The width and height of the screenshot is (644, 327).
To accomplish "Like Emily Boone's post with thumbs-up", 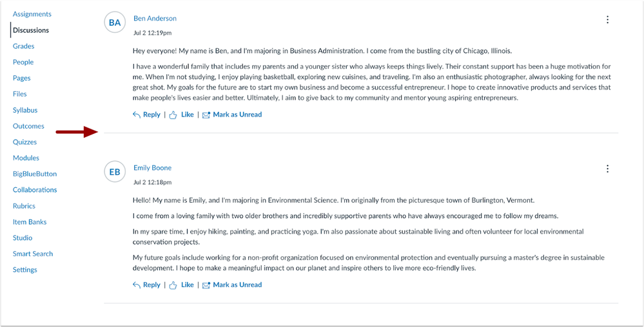I will point(182,285).
